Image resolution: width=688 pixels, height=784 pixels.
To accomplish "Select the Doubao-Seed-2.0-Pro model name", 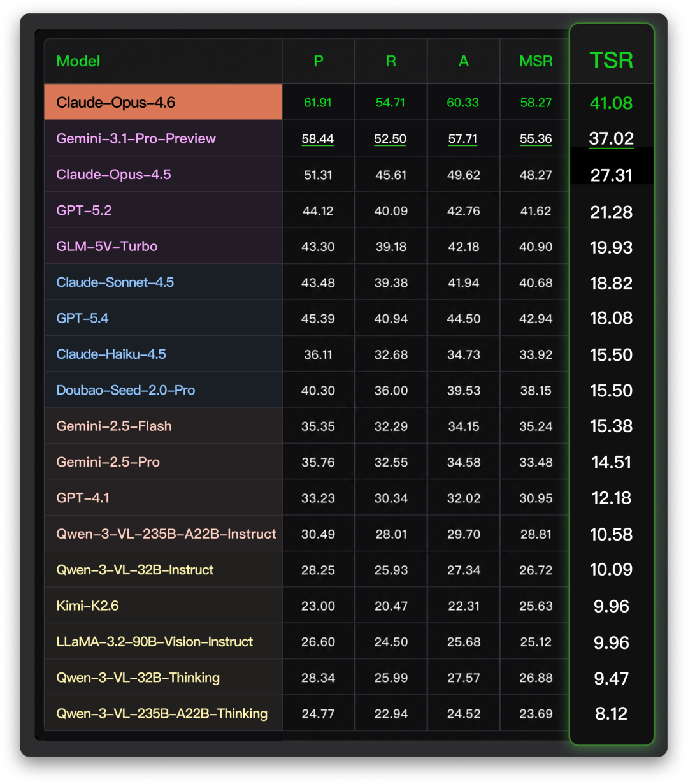I will (x=125, y=390).
